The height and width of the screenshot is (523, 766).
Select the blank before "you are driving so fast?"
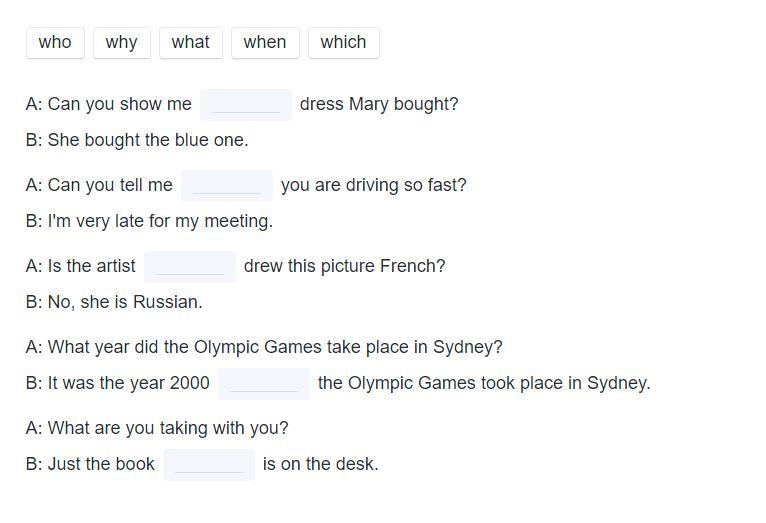point(227,185)
